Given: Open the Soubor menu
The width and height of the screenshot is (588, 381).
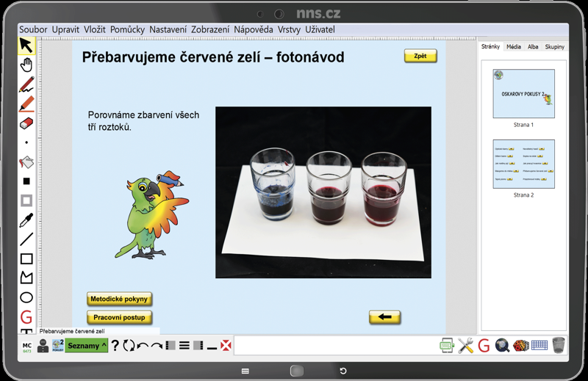Looking at the screenshot, I should click(33, 29).
